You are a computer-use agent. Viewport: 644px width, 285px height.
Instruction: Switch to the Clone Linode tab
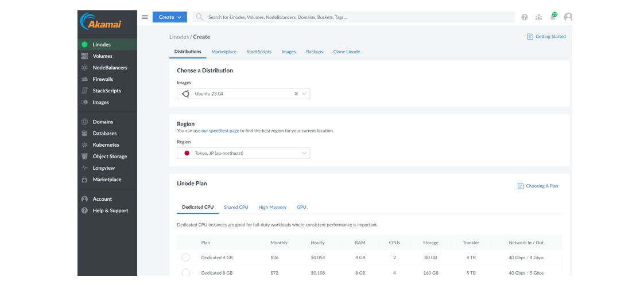(x=347, y=52)
